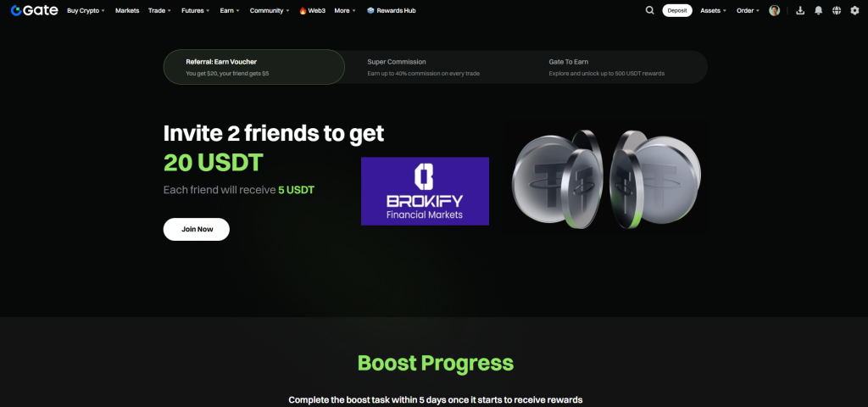Open the notifications bell icon
The height and width of the screenshot is (407, 868).
pos(818,10)
